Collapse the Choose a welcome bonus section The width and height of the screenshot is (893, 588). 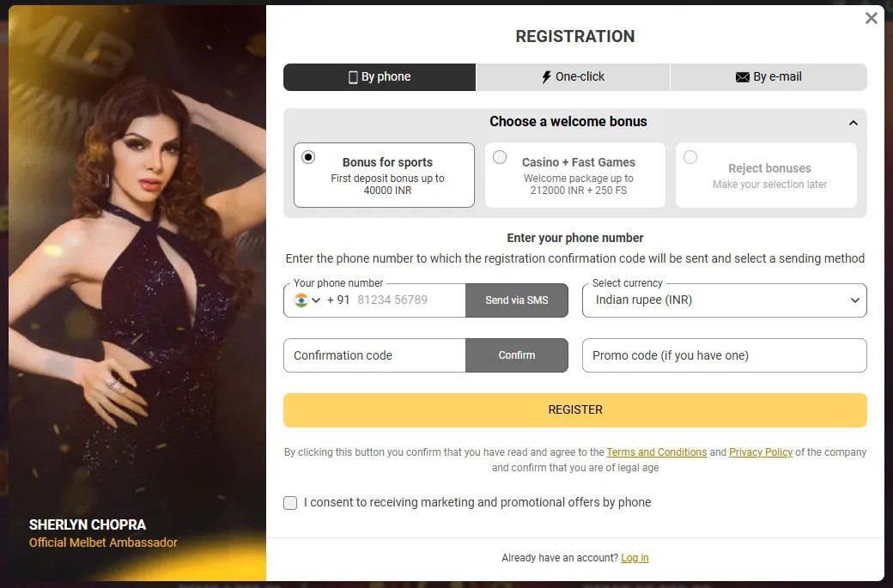click(853, 123)
